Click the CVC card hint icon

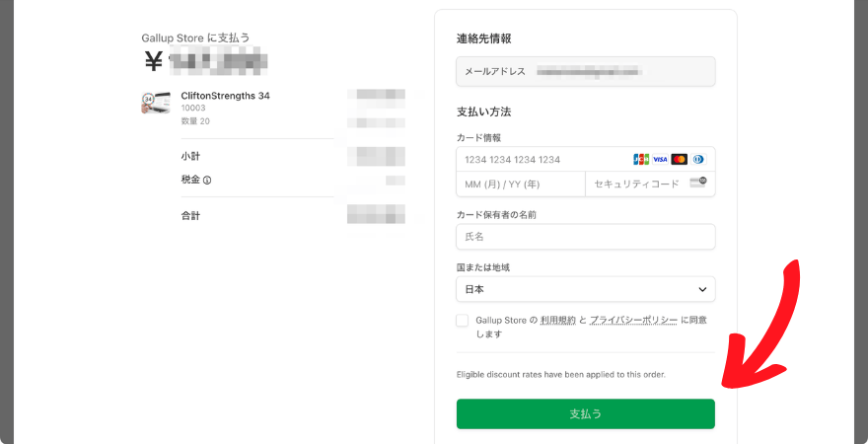click(698, 183)
